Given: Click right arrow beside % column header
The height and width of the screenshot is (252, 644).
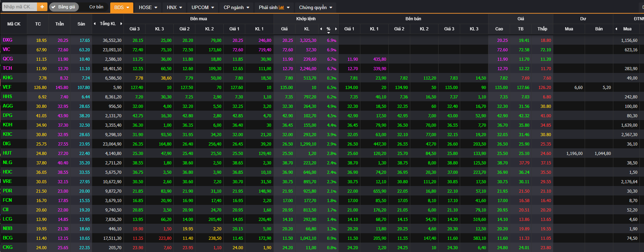Looking at the screenshot, I should (336, 29).
